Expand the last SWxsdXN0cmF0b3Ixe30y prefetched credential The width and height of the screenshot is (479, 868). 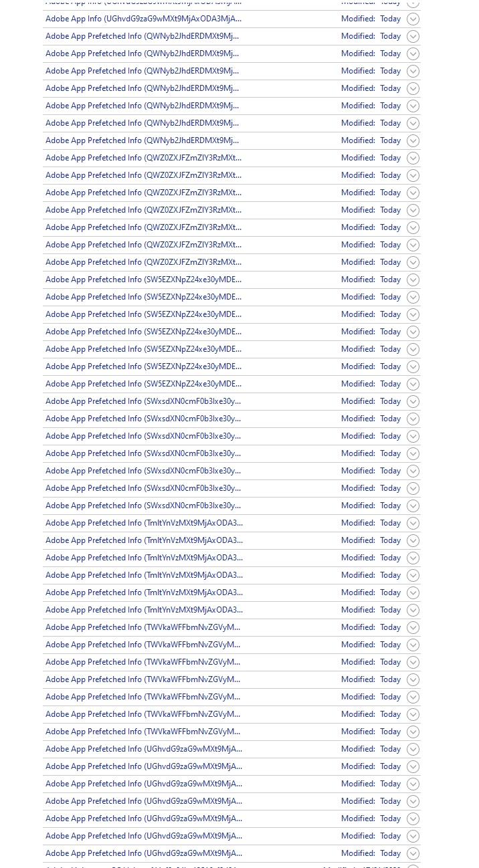coord(413,506)
